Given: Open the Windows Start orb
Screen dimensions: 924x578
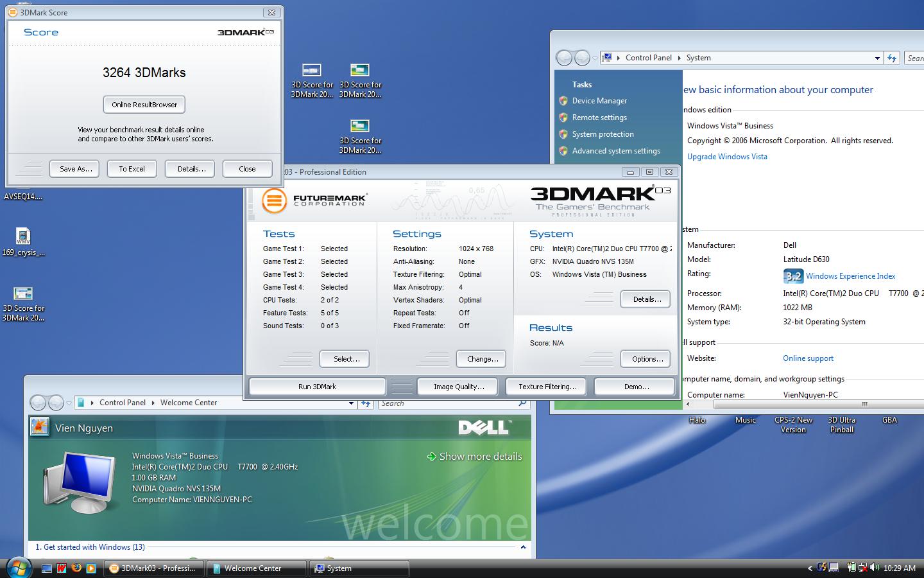Looking at the screenshot, I should coord(19,568).
